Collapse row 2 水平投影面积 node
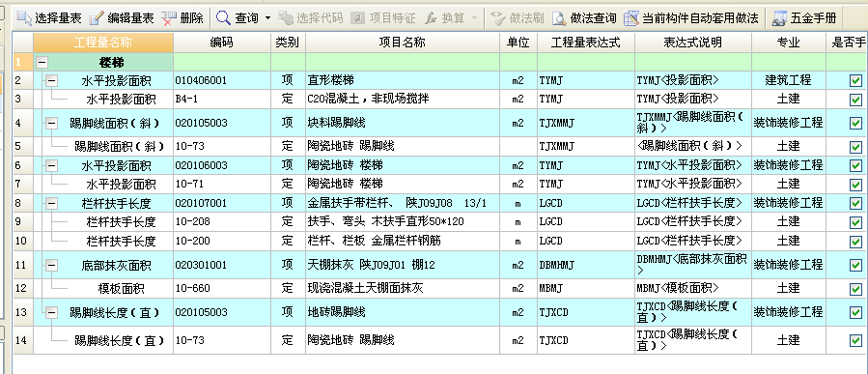Viewport: 868px width, 374px height. (51, 81)
